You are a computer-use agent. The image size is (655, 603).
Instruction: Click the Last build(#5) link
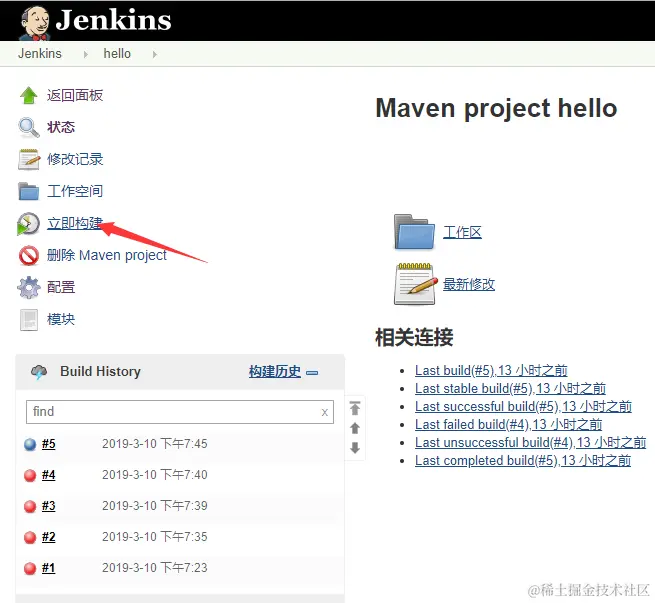[491, 370]
